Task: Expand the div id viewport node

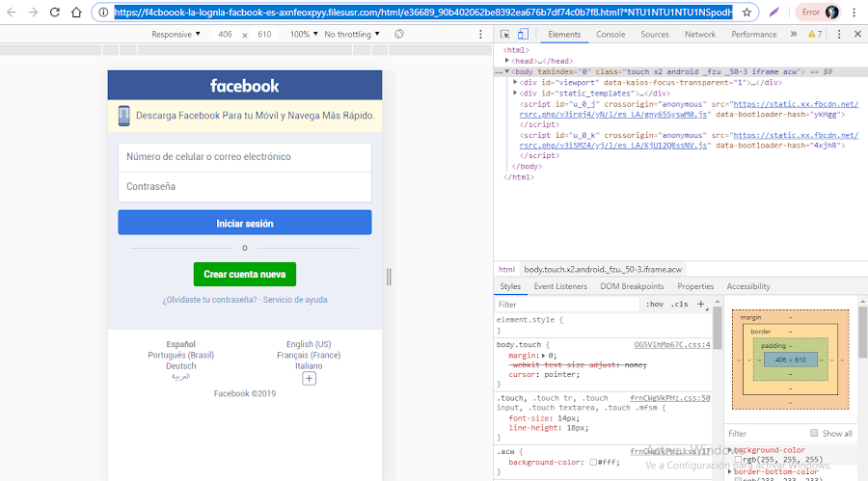Action: [515, 82]
